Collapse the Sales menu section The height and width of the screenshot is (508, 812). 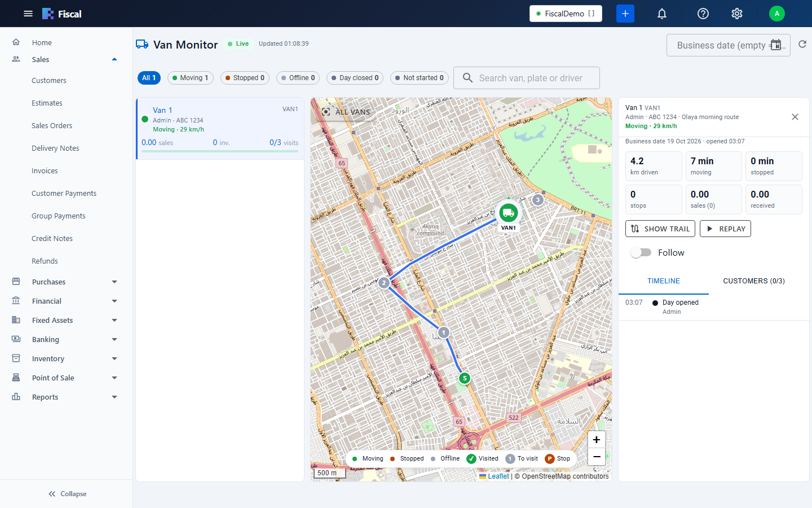(67, 59)
